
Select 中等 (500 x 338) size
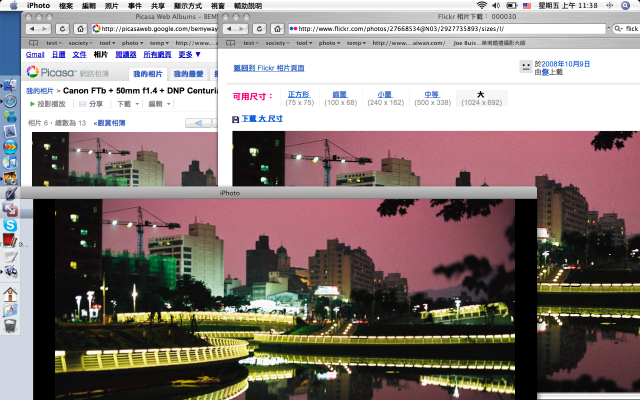432,98
